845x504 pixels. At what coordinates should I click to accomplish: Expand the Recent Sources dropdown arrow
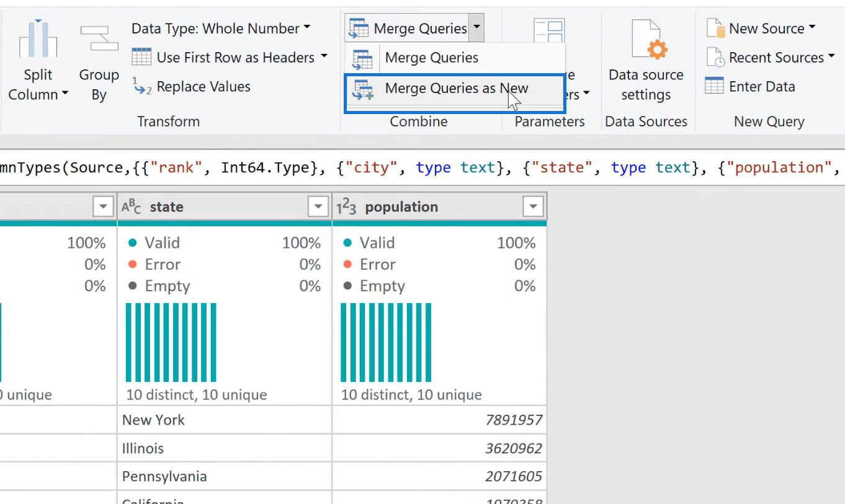pos(831,57)
